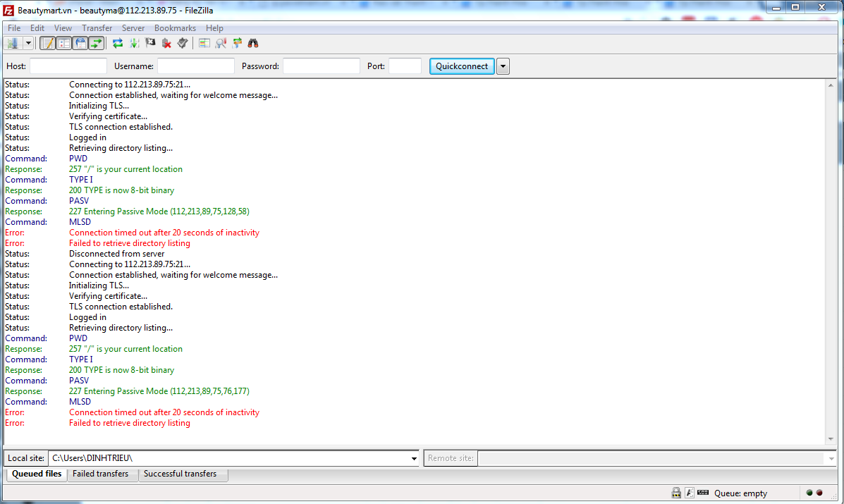Toggle display of the message log
This screenshot has height=504, width=844.
click(x=48, y=43)
